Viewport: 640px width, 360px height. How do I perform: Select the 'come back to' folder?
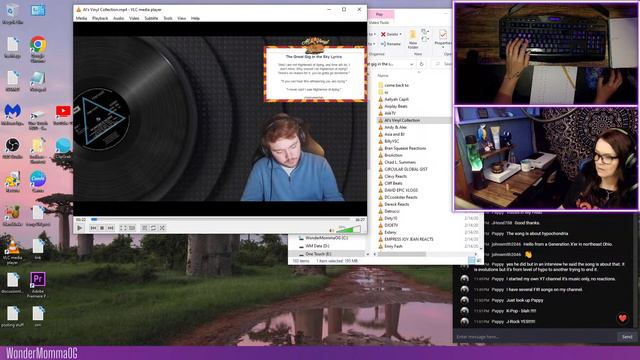(393, 85)
